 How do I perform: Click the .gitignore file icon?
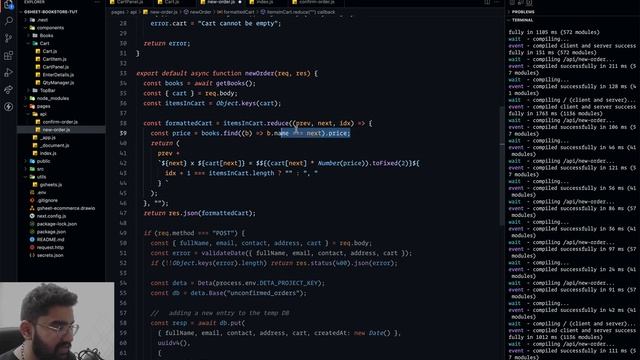tap(32, 200)
